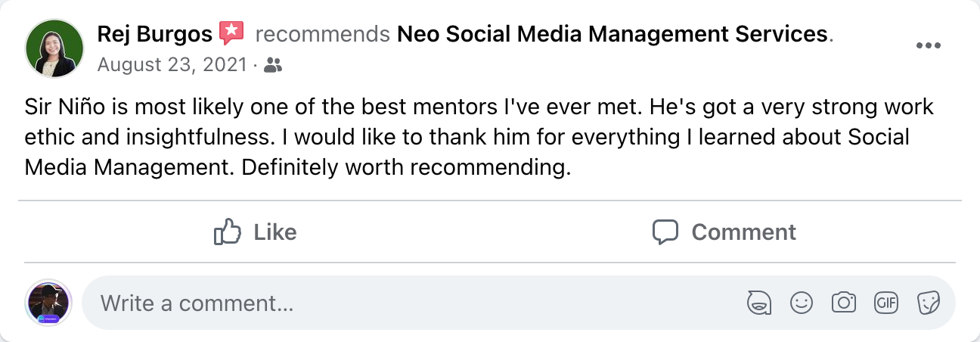Click the speech bubble comment icon
The width and height of the screenshot is (980, 342).
click(665, 232)
